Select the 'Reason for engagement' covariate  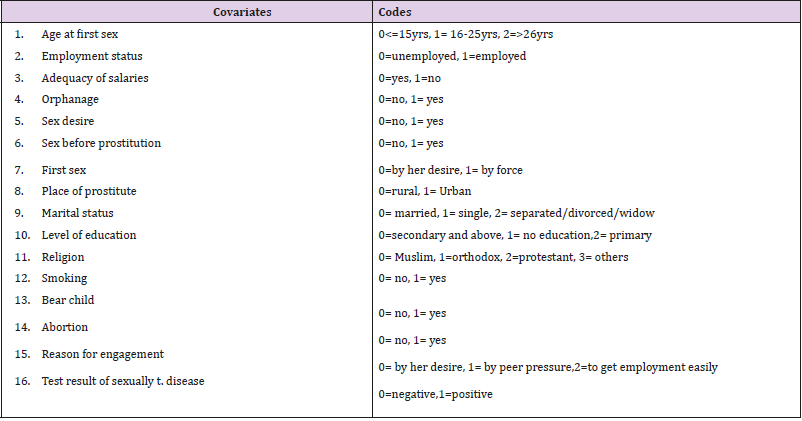point(103,354)
